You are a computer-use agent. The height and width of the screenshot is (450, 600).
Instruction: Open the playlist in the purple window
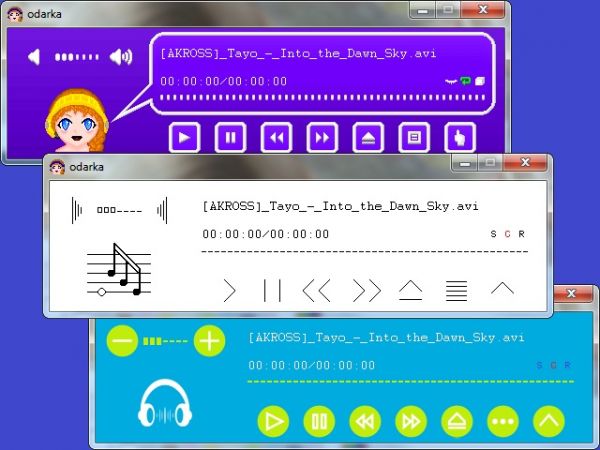[414, 137]
